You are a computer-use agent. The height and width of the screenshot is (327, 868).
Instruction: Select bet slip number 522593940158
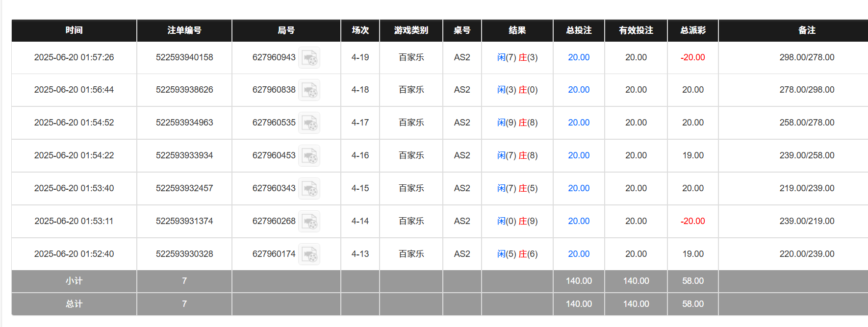184,57
